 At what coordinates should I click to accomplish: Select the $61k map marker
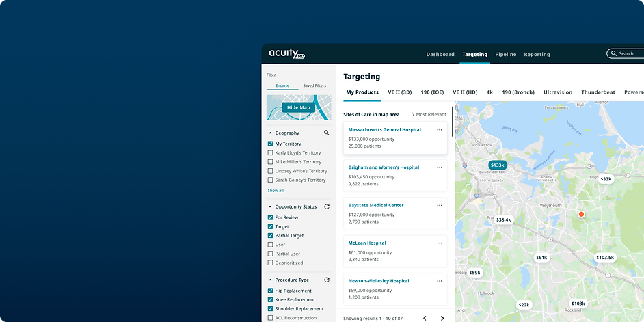click(x=541, y=258)
